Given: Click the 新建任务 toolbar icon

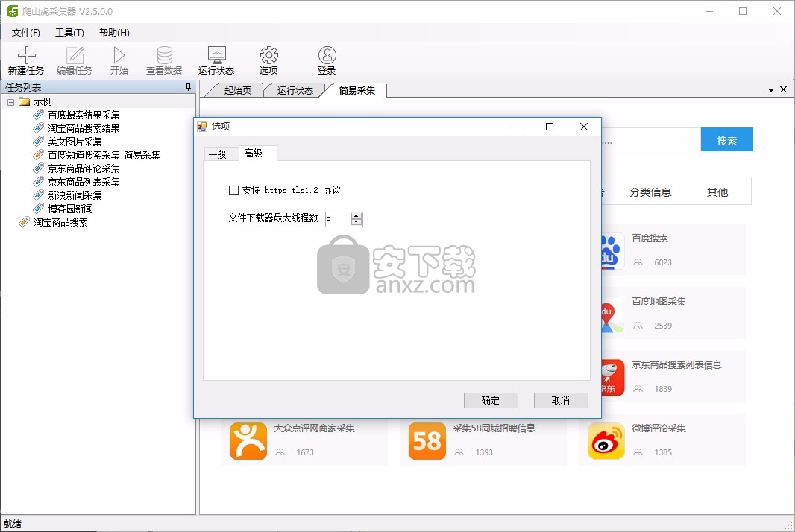Looking at the screenshot, I should pyautogui.click(x=26, y=54).
